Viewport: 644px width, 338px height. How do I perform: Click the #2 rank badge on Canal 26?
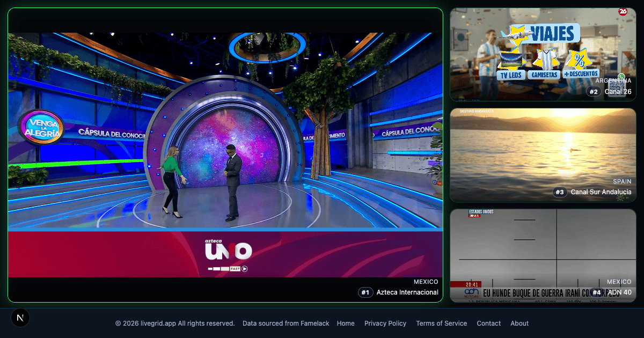point(594,92)
